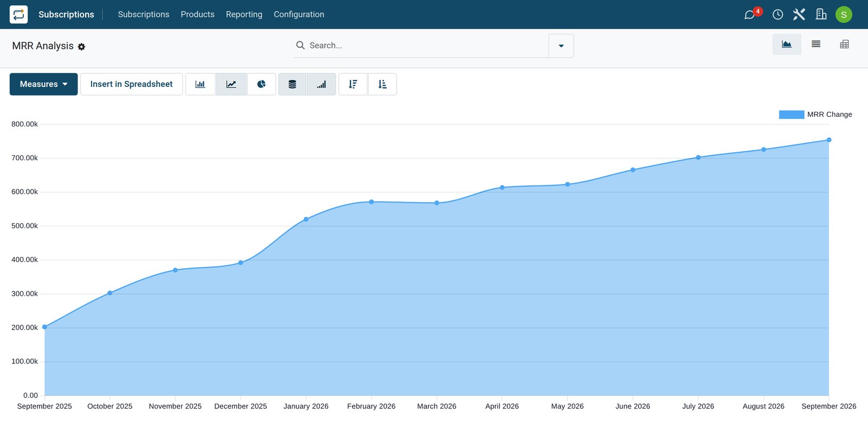Image resolution: width=868 pixels, height=422 pixels.
Task: Open the Reporting menu
Action: point(244,15)
